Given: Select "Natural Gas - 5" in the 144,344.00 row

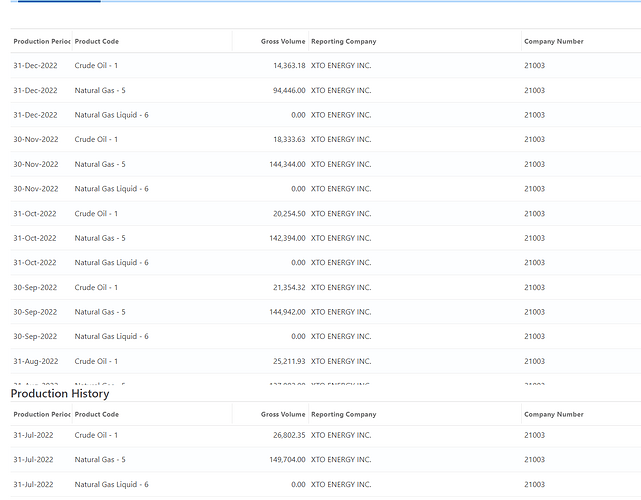Looking at the screenshot, I should coord(100,164).
